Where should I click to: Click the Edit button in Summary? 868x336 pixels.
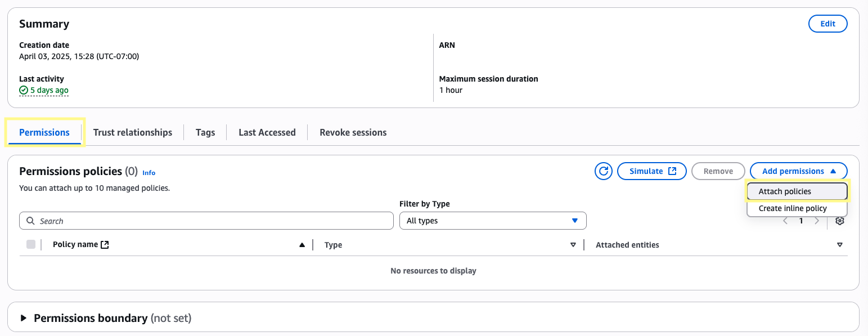click(x=827, y=24)
